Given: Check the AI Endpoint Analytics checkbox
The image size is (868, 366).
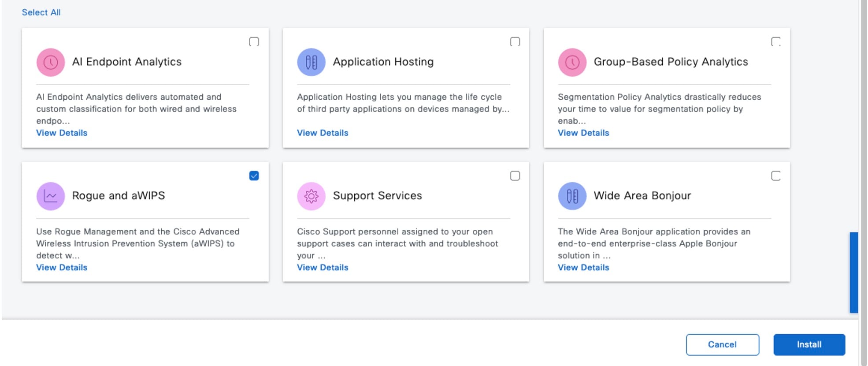Looking at the screenshot, I should (254, 42).
